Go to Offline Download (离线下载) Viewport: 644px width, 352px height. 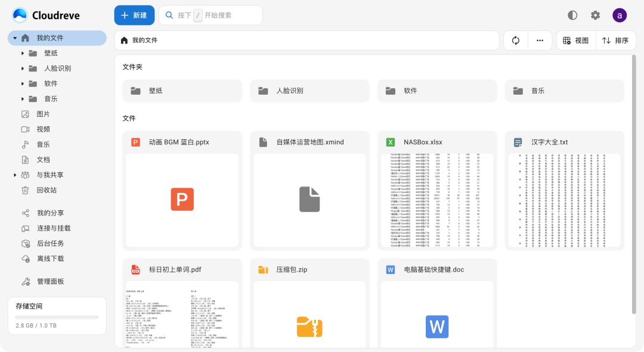[x=50, y=258]
